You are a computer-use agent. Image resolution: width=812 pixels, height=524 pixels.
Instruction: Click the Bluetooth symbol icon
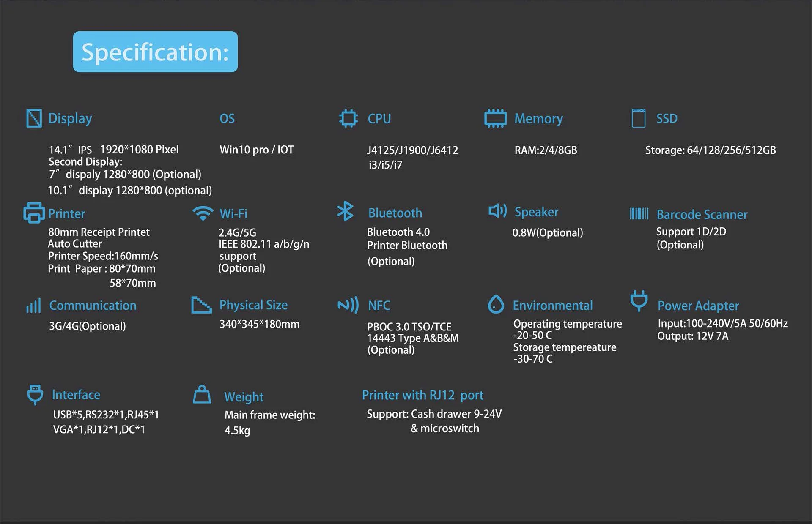345,211
